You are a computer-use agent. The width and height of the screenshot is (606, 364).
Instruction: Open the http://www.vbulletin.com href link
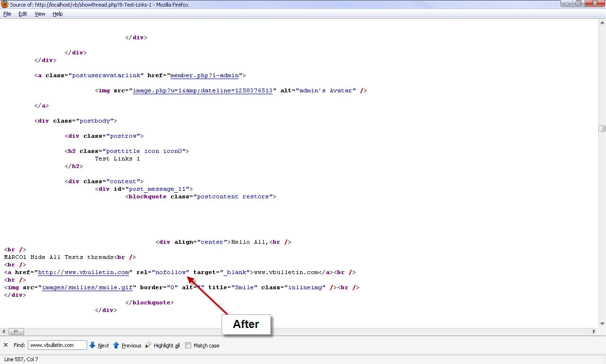click(x=84, y=272)
